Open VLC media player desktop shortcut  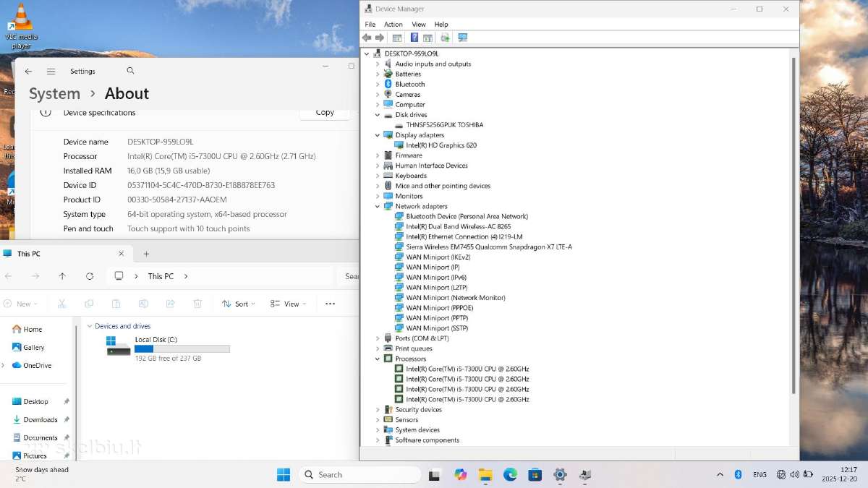[x=22, y=25]
